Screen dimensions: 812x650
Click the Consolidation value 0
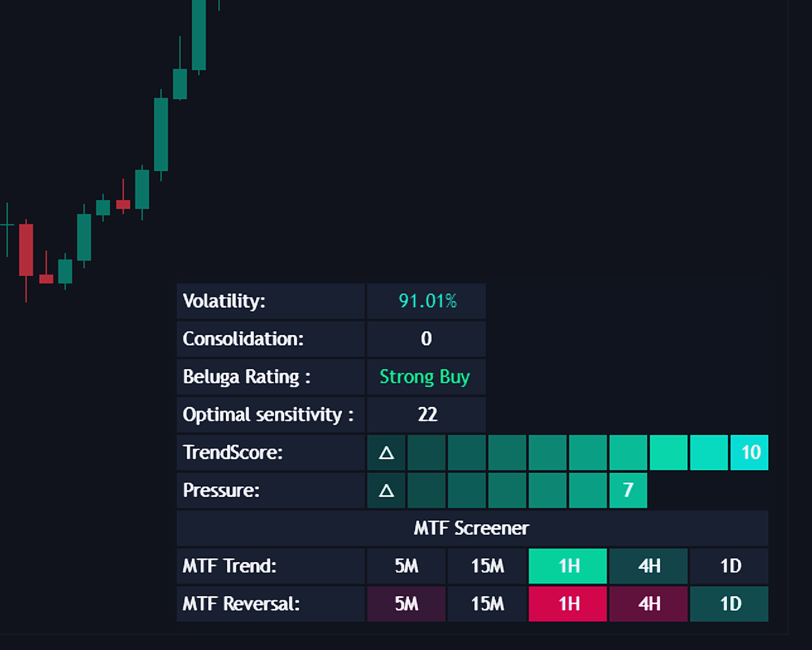(x=426, y=339)
